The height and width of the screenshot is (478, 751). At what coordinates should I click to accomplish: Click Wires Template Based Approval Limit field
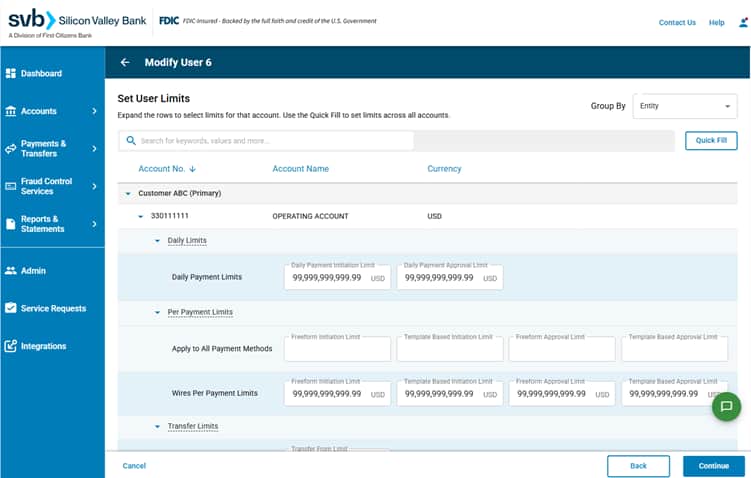point(674,394)
